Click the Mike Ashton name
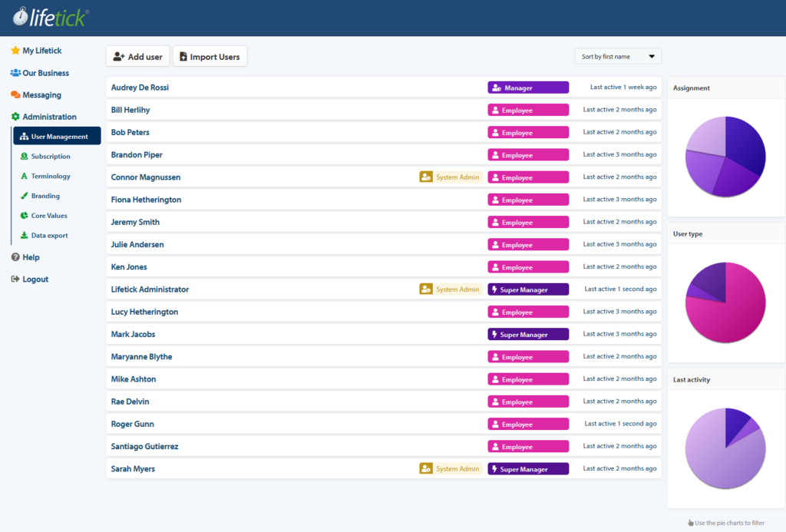Screen dimensions: 786x532 (x=134, y=379)
